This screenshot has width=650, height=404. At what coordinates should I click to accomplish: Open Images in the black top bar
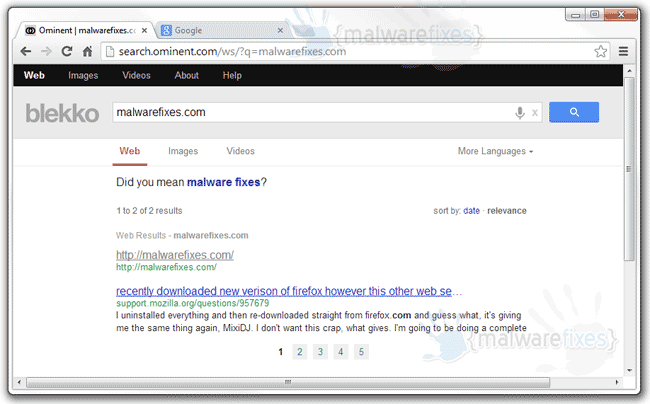pyautogui.click(x=83, y=75)
